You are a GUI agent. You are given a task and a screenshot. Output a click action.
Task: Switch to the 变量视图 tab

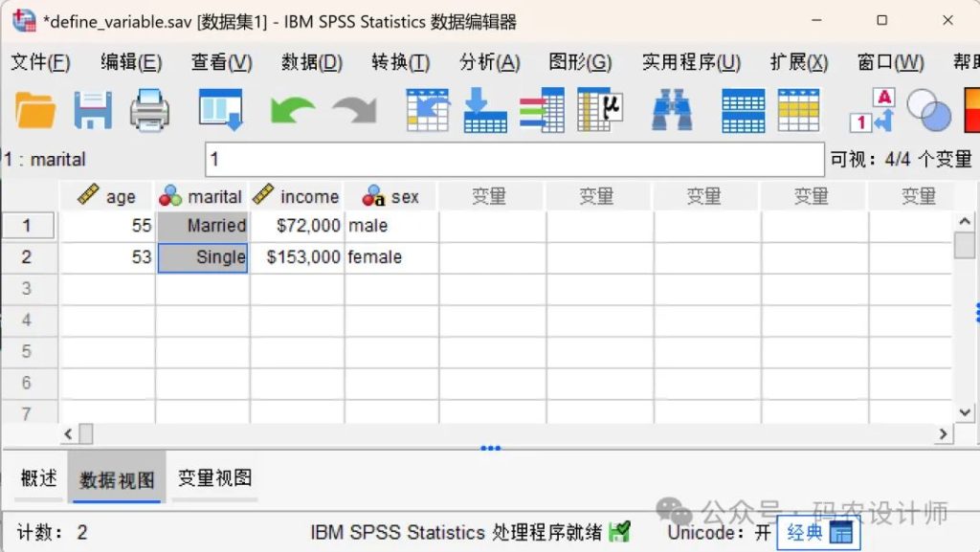[214, 478]
